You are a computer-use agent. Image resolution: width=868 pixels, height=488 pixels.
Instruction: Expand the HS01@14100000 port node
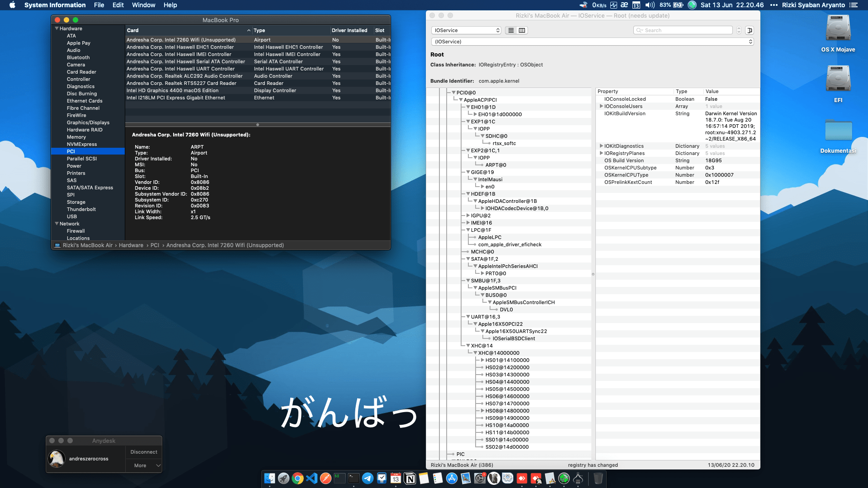click(482, 360)
